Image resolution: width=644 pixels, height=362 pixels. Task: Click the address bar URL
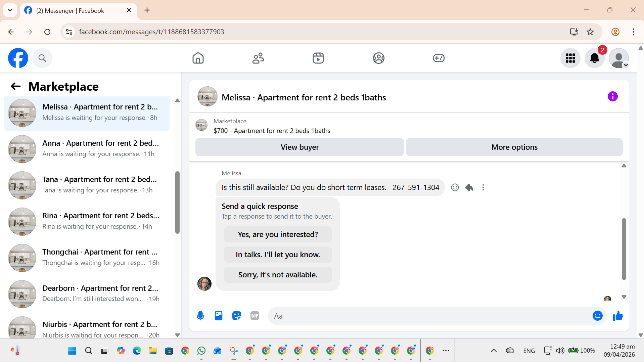151,32
